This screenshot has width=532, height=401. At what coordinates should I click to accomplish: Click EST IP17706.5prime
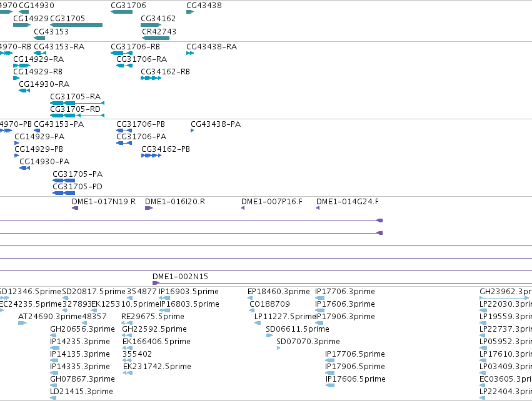355,354
